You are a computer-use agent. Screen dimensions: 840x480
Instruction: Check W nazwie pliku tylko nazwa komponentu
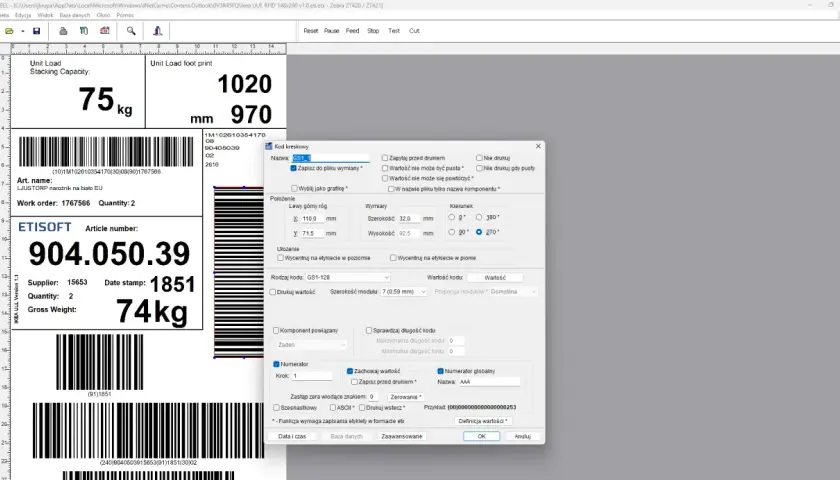[391, 189]
